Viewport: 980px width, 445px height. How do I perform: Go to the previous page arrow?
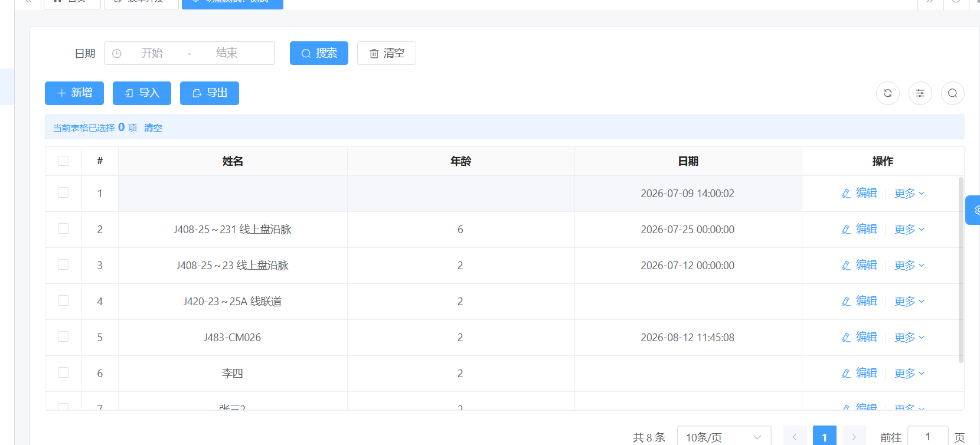795,437
